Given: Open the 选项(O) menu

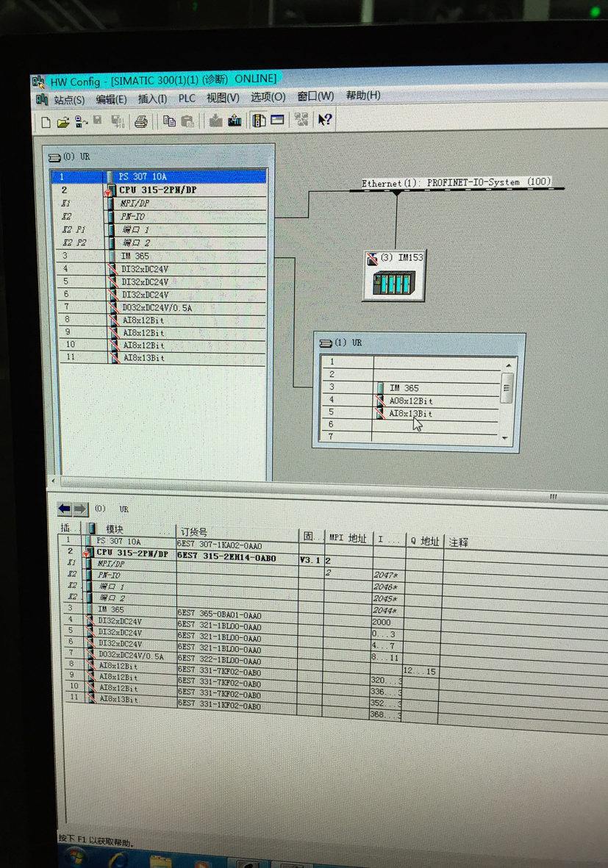Looking at the screenshot, I should tap(268, 96).
